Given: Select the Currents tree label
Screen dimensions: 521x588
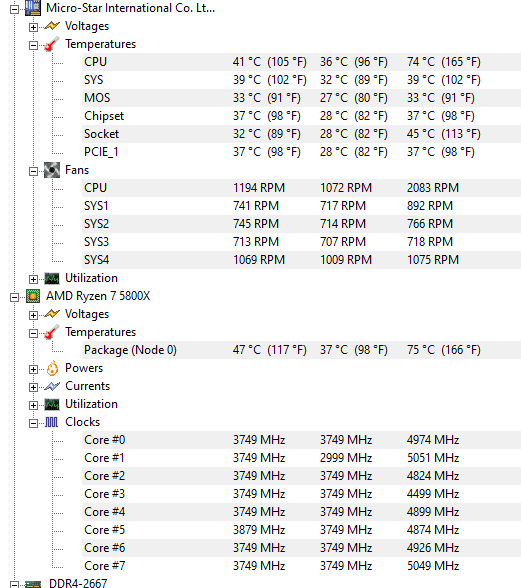Looking at the screenshot, I should point(87,386).
